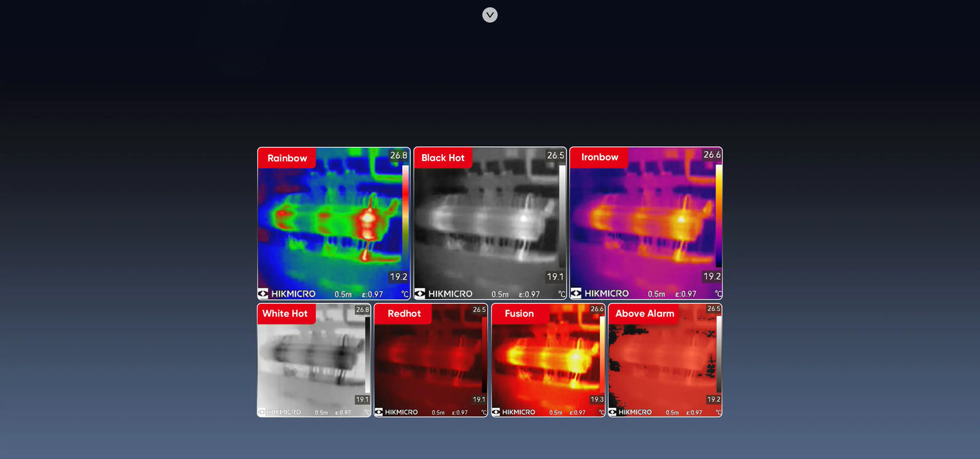Click the HIKMICRO logo in Fusion image
This screenshot has width=980, height=459.
click(x=513, y=412)
